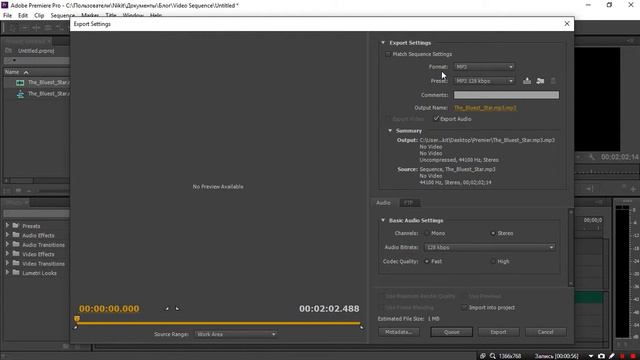Click the 00:02:02.488 duration text
The height and width of the screenshot is (360, 640).
coord(329,309)
